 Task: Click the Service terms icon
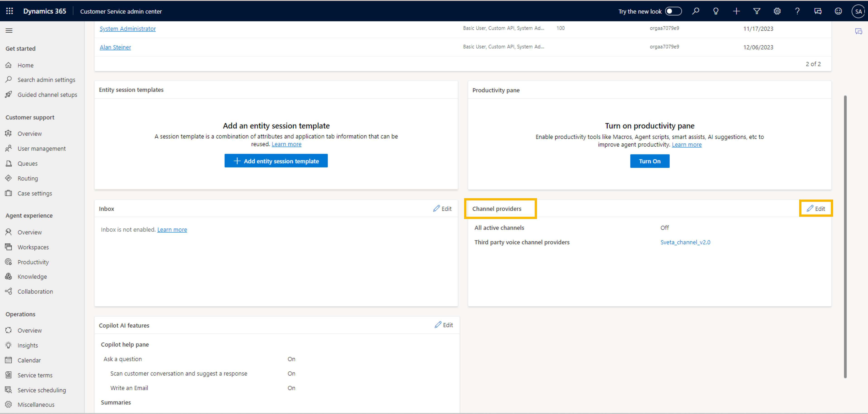click(x=9, y=375)
